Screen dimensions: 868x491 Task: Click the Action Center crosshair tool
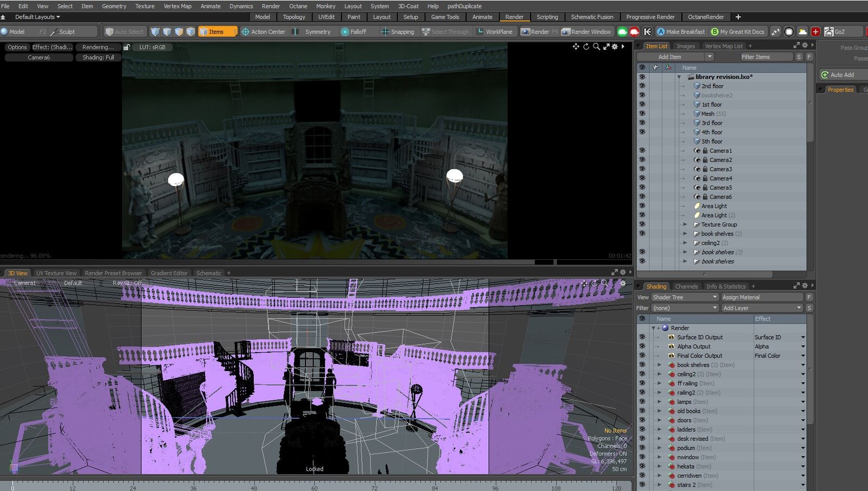(263, 31)
